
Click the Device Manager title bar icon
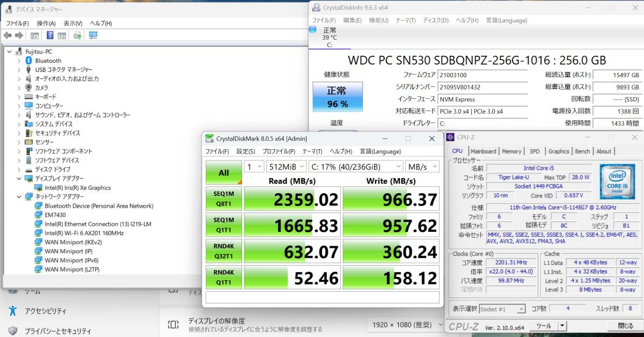[x=9, y=9]
